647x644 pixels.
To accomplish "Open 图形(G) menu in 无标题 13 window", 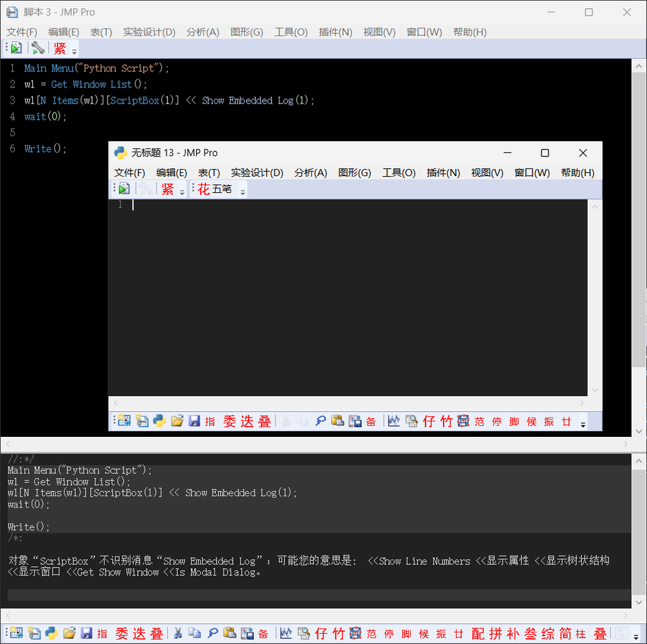I will [x=354, y=173].
